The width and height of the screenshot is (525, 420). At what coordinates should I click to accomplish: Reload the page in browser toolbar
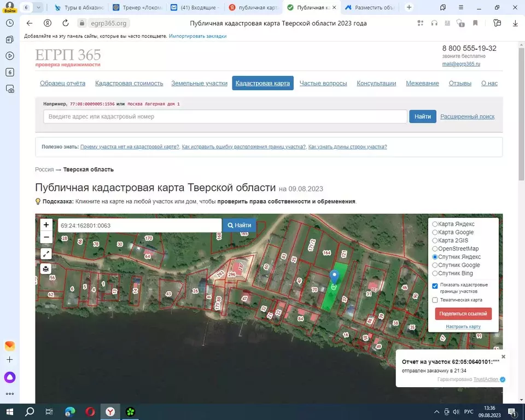pyautogui.click(x=66, y=23)
